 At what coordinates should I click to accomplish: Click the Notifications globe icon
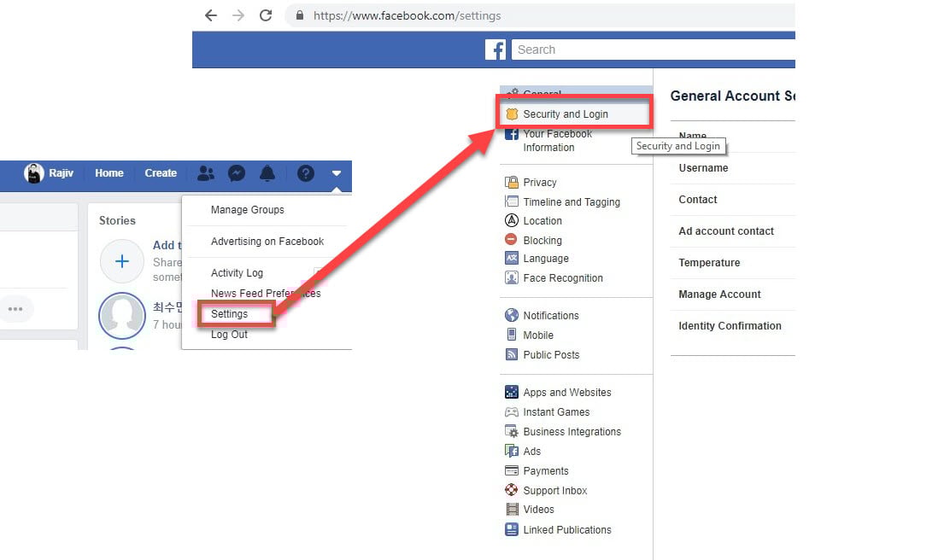(512, 315)
